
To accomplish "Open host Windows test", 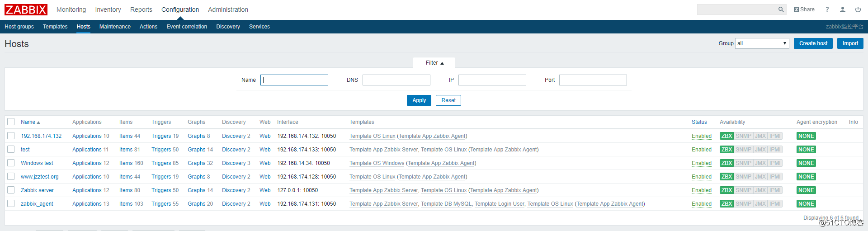I will point(37,163).
